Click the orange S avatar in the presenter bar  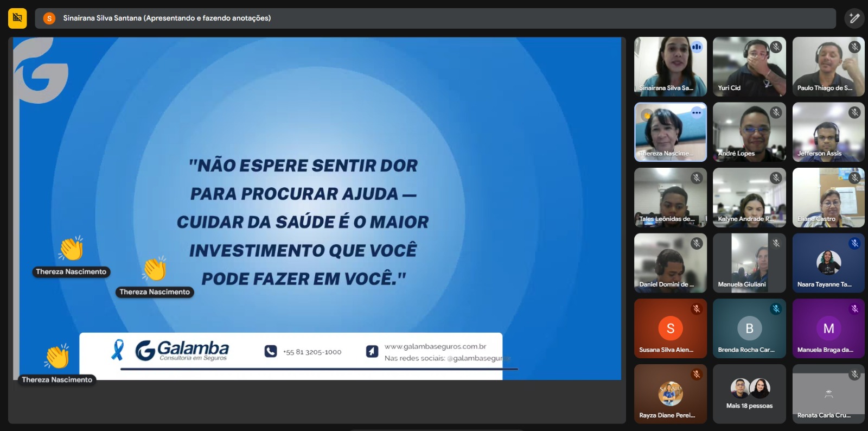point(49,18)
